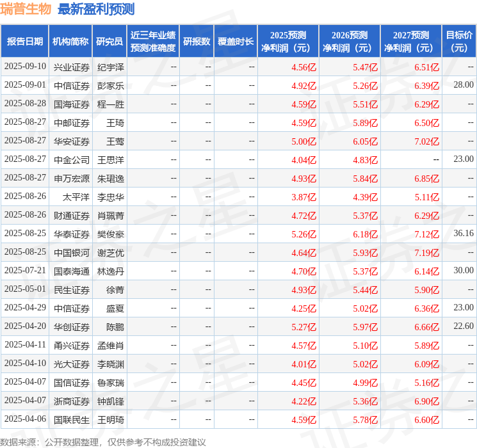477x448 pixels.
Task: Click the 2025 forecast 4.04亿
Action: click(304, 160)
